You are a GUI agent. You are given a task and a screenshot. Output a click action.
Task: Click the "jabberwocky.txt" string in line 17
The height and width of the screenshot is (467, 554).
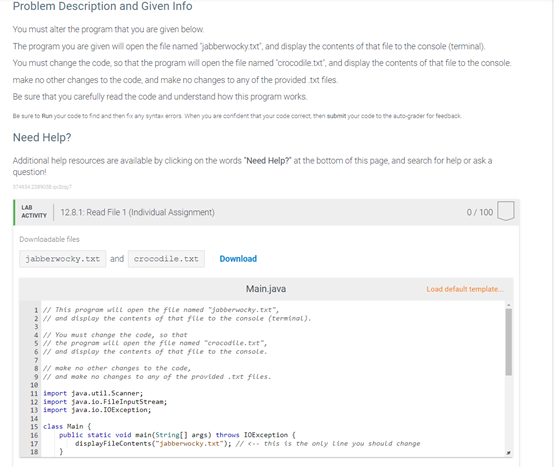click(189, 443)
